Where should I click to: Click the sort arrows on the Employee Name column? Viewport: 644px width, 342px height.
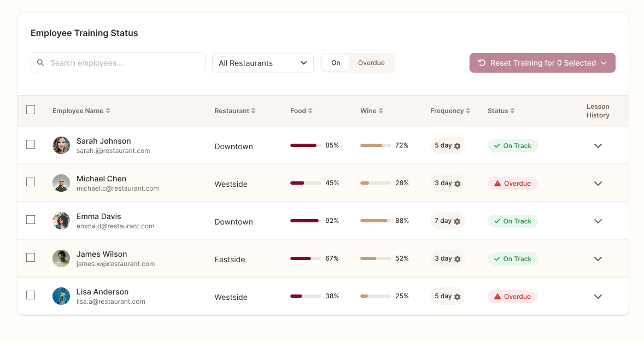[x=108, y=110]
